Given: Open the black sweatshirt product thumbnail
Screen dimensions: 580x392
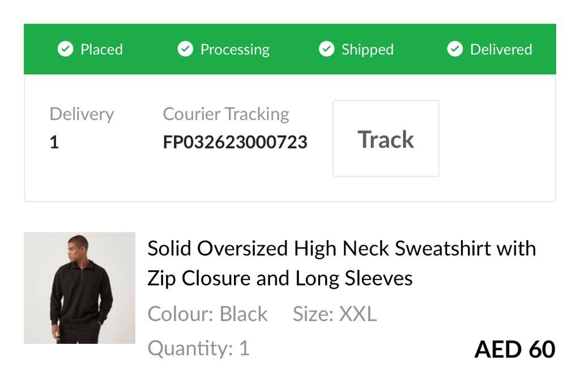Looking at the screenshot, I should [x=79, y=288].
